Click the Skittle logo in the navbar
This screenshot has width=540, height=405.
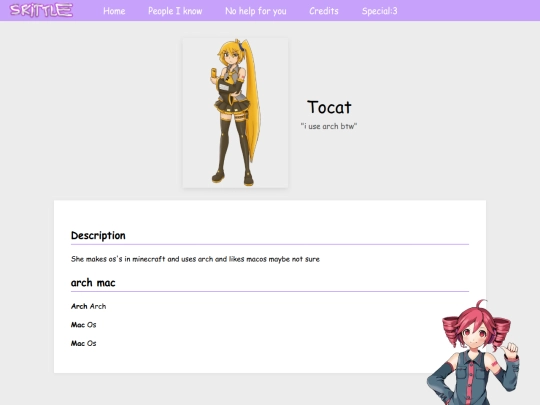point(41,10)
